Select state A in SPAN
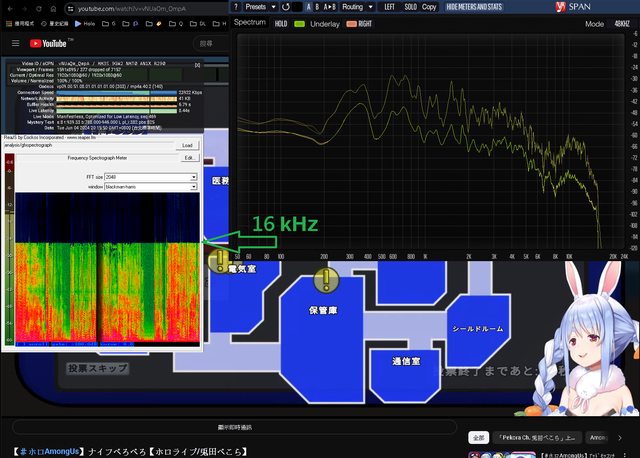640x458 pixels. [309, 7]
